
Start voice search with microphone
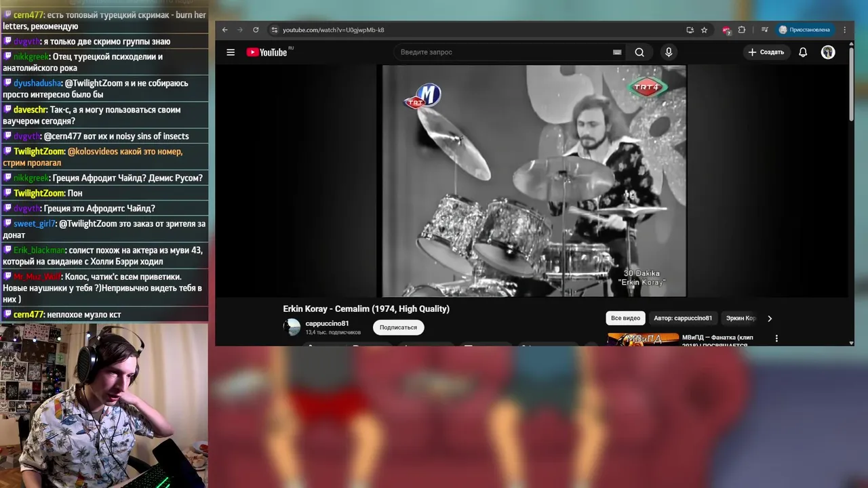(669, 52)
